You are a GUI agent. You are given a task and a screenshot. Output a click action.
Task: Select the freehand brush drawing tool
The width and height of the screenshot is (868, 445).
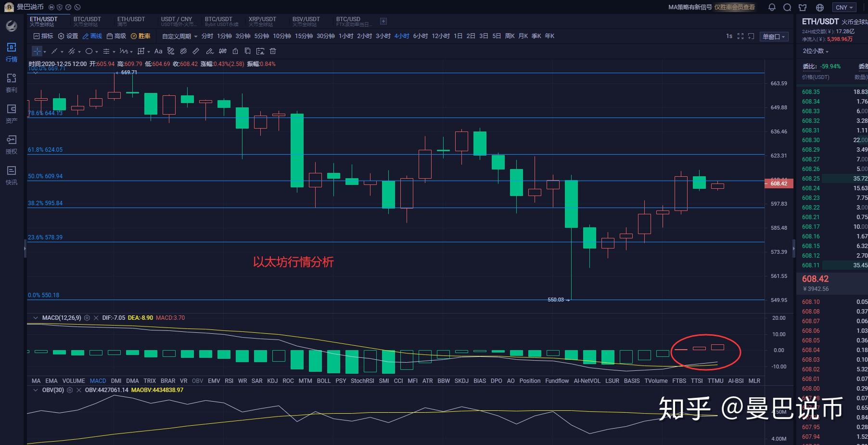pos(209,51)
